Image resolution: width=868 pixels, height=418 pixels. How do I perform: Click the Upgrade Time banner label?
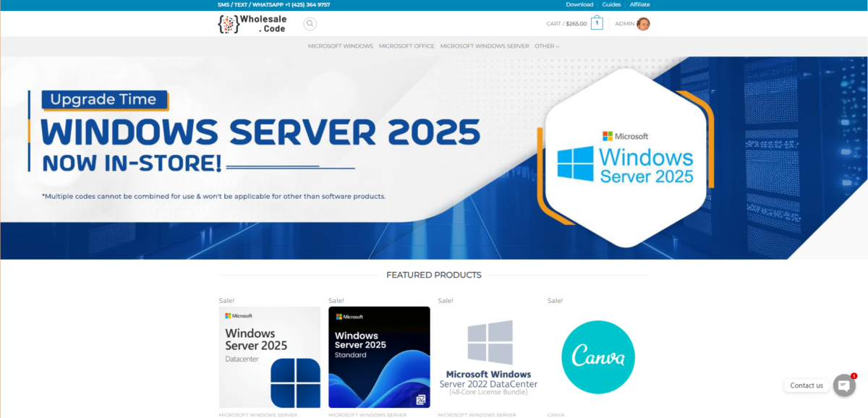tap(103, 100)
